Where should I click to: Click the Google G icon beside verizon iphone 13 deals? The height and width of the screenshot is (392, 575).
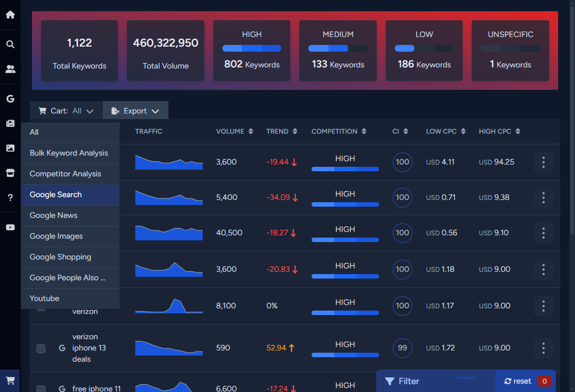click(62, 348)
